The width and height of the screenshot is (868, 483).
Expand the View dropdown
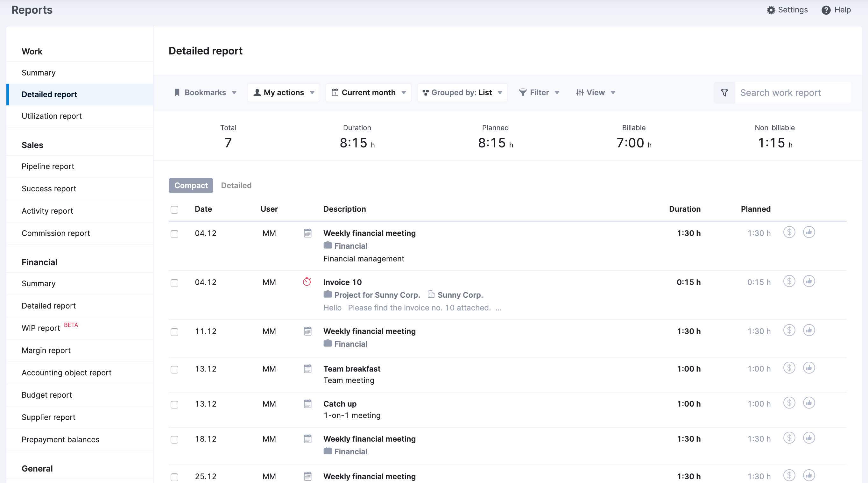pos(596,93)
